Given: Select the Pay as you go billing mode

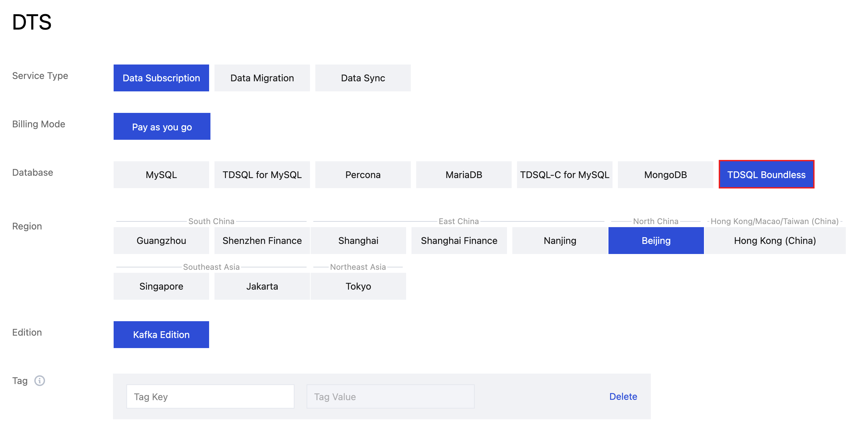Looking at the screenshot, I should coord(162,126).
